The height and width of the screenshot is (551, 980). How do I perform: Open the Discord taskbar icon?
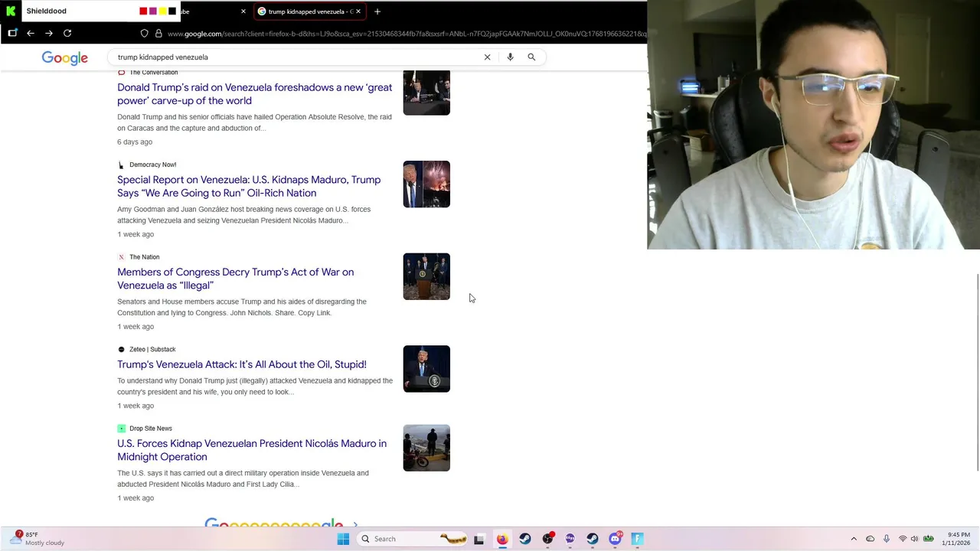point(616,539)
